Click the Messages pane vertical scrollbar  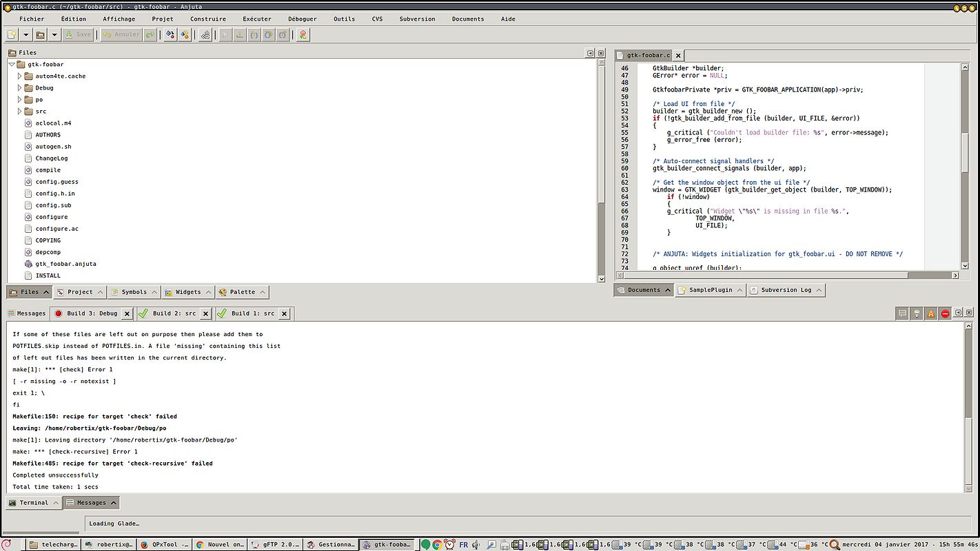[x=968, y=406]
